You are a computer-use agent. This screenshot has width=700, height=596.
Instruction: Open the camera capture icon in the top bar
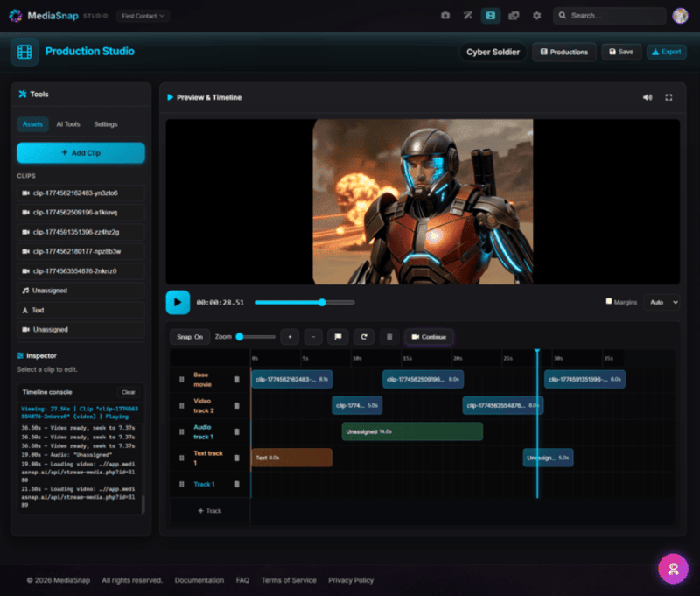pos(445,15)
